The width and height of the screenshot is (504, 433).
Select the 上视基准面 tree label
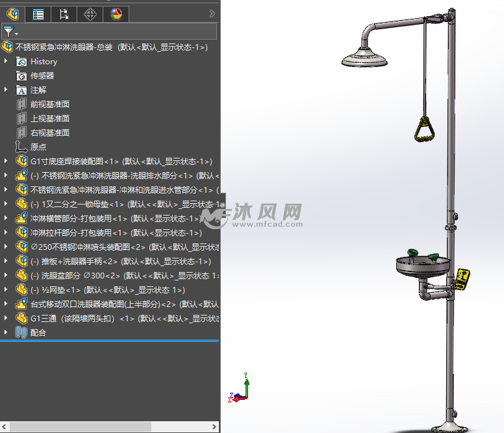click(50, 119)
